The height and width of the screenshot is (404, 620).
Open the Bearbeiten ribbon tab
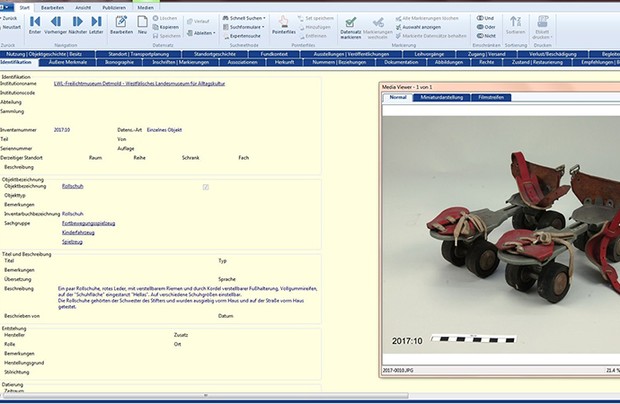tap(52, 8)
